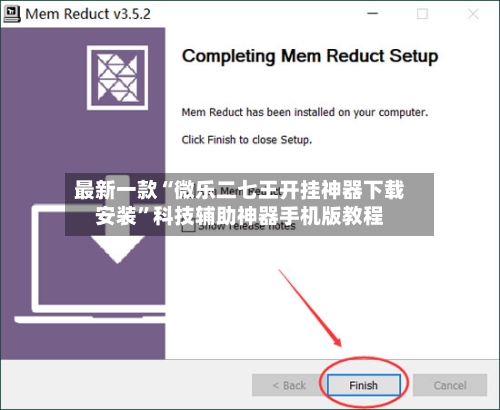
Task: Toggle the Show release notes checkbox
Action: [x=188, y=227]
